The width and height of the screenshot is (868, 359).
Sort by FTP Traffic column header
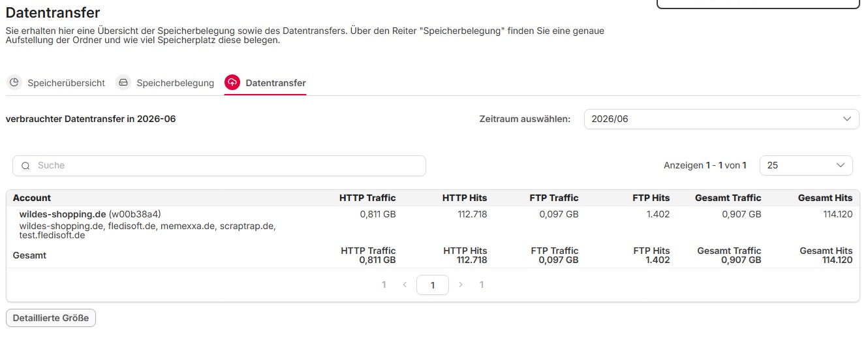554,198
